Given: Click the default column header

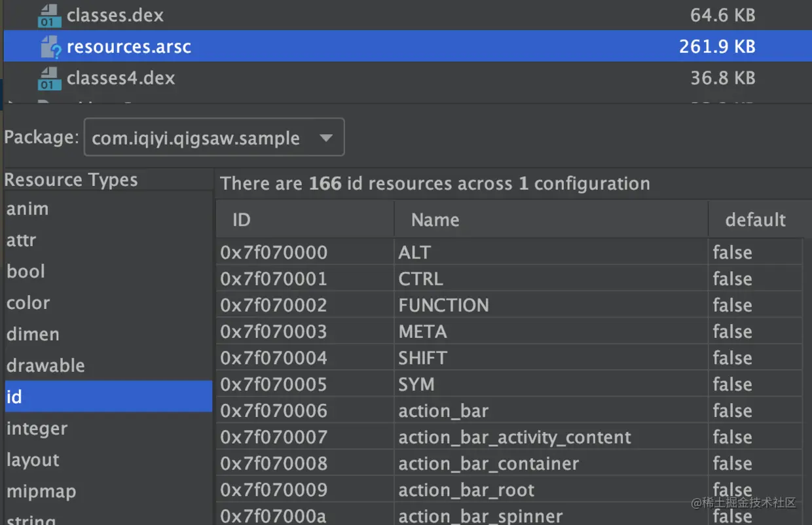Looking at the screenshot, I should pyautogui.click(x=755, y=220).
